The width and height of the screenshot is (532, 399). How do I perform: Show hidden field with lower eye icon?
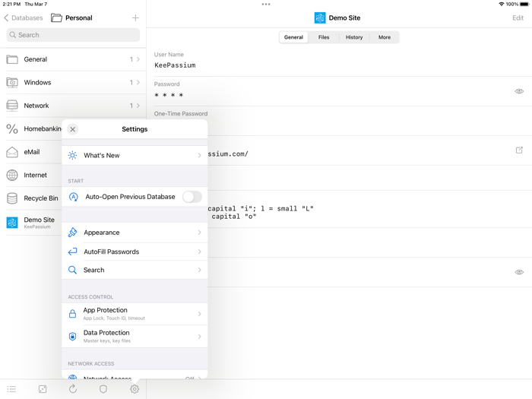519,272
